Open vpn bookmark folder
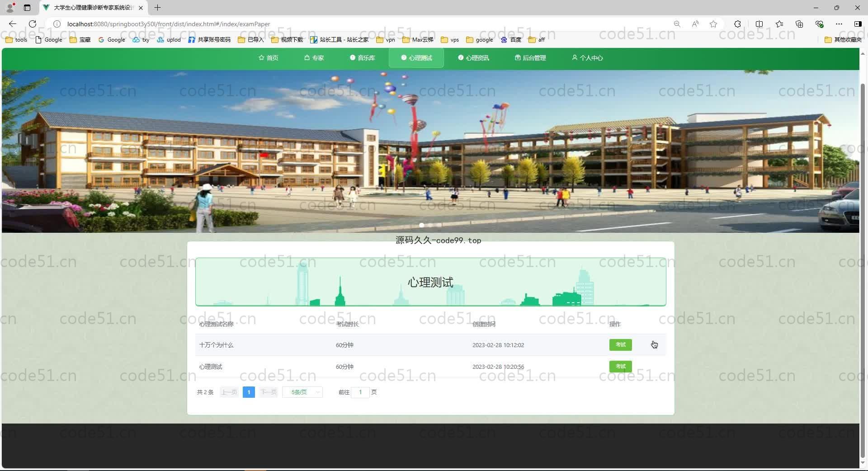This screenshot has width=868, height=471. pyautogui.click(x=386, y=40)
